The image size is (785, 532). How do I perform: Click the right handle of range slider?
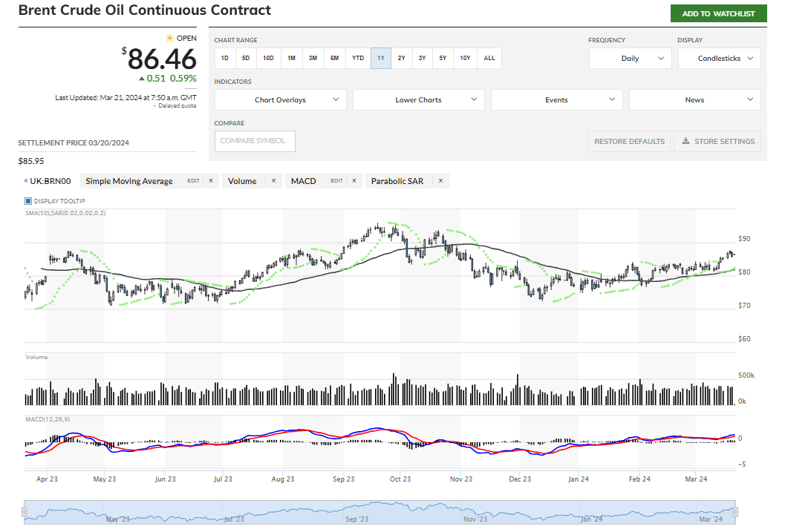coord(735,511)
